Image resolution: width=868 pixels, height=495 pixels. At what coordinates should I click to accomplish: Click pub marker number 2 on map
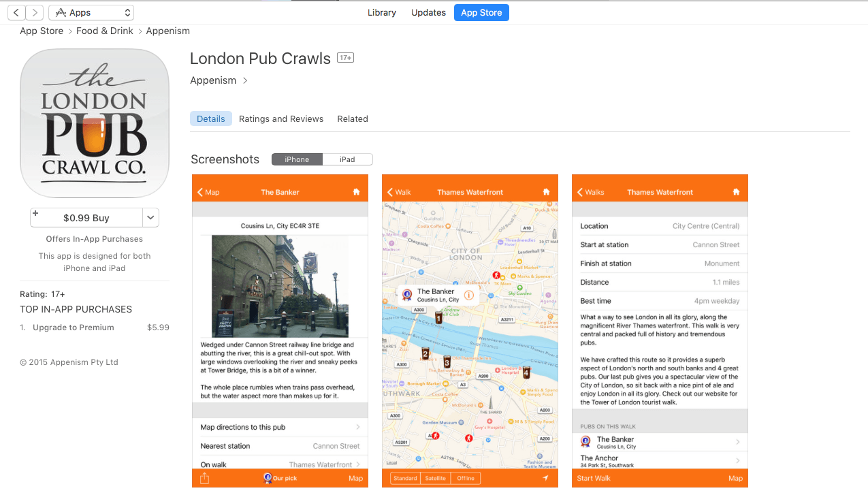(425, 353)
